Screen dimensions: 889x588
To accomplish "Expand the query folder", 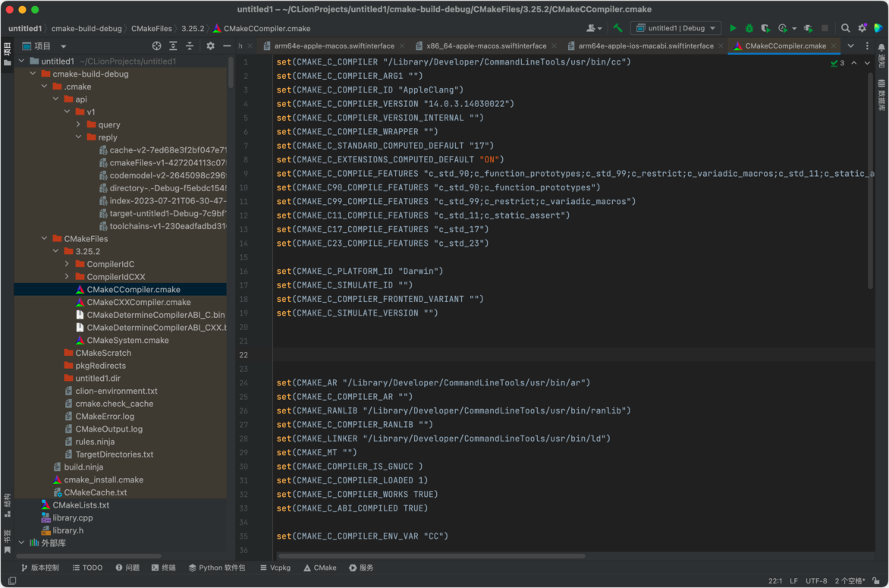I will [78, 124].
